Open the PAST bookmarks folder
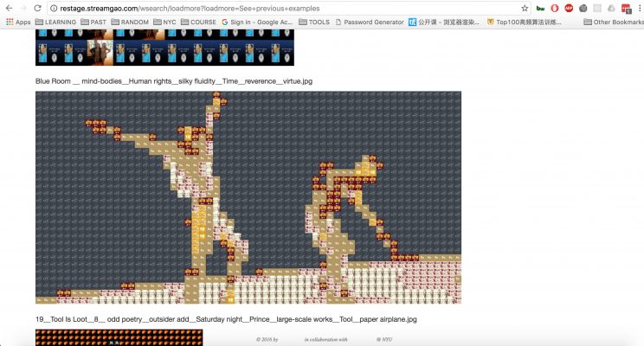 click(93, 22)
